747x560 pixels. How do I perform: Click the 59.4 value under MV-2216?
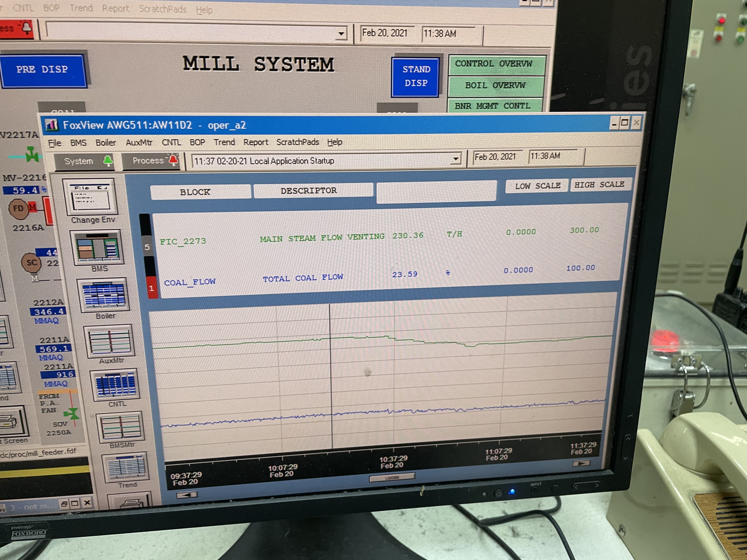(22, 190)
